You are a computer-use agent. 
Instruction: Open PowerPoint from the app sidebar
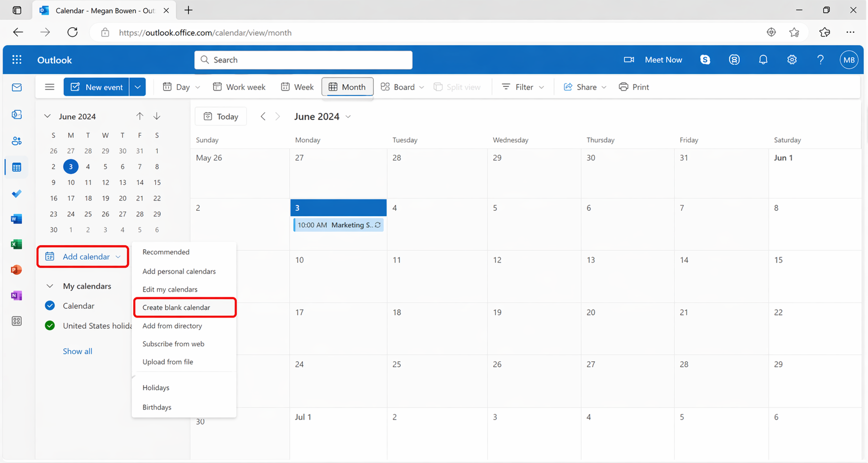pos(17,270)
